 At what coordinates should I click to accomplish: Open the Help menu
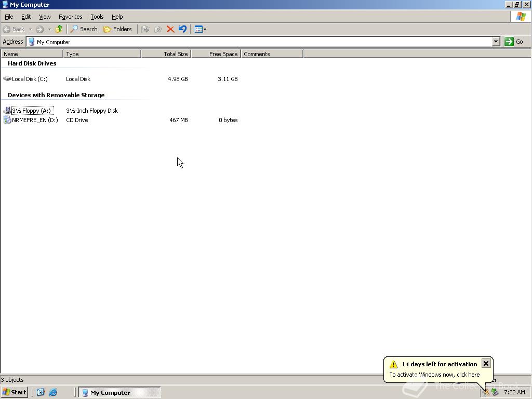click(117, 17)
